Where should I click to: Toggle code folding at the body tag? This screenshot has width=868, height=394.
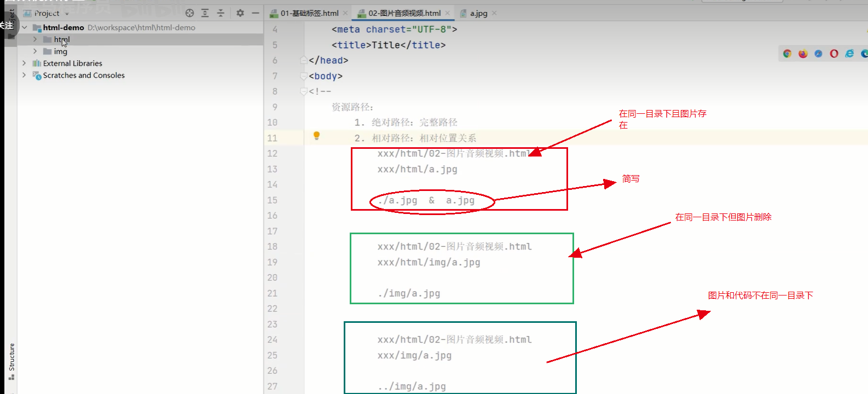[304, 76]
